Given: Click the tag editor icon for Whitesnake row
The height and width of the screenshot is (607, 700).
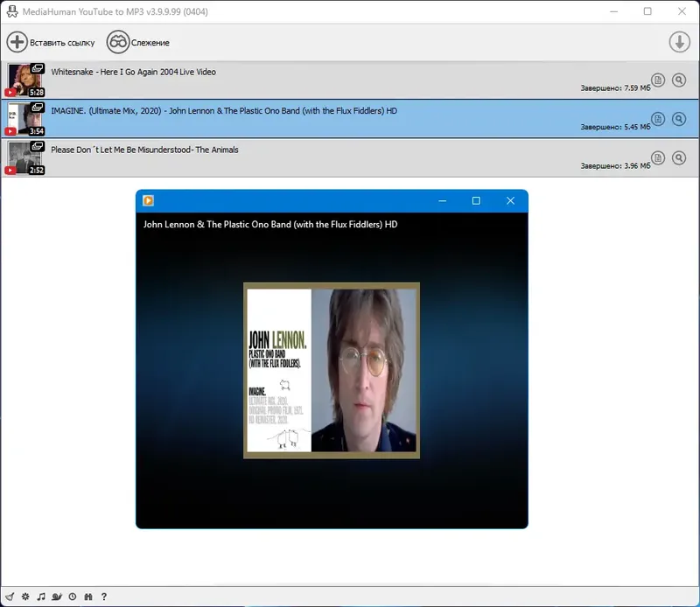Looking at the screenshot, I should (658, 80).
